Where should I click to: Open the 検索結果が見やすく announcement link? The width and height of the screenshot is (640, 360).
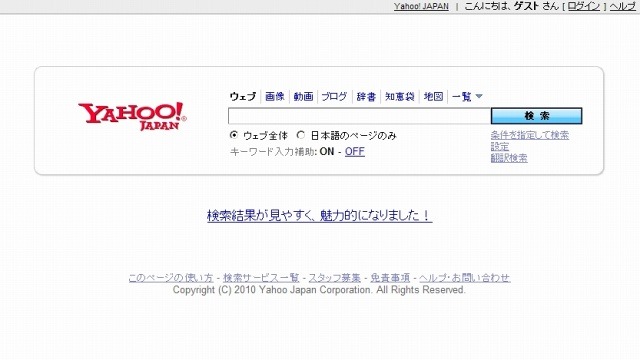pos(320,215)
